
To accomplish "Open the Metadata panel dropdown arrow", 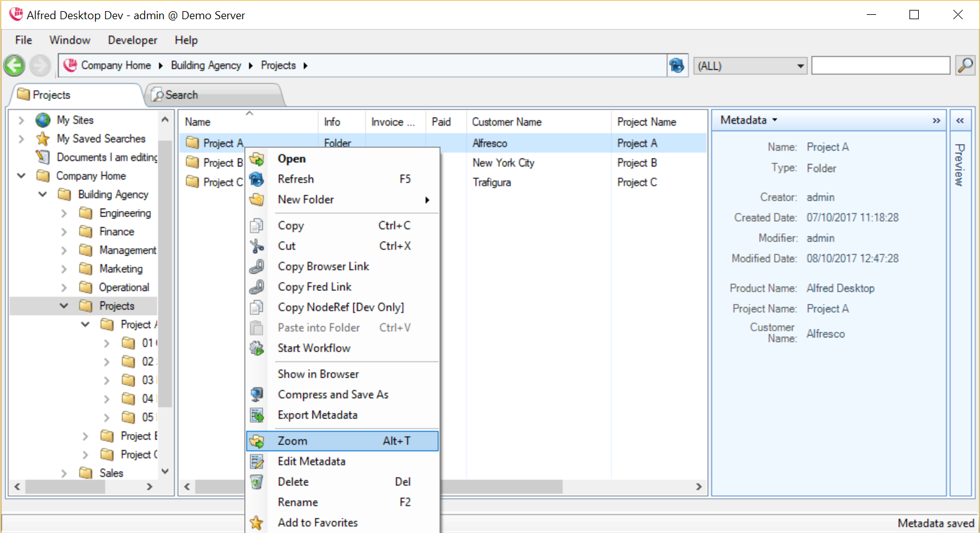I will click(775, 120).
